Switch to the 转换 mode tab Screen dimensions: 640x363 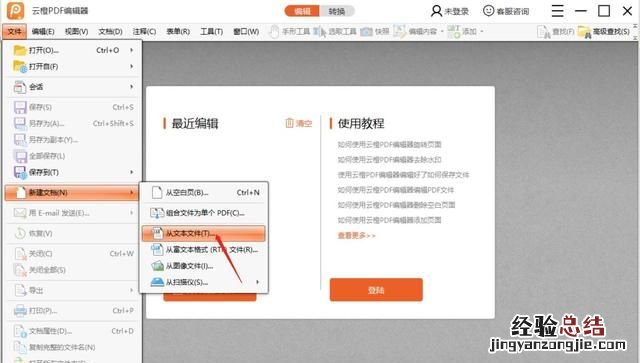click(x=337, y=11)
